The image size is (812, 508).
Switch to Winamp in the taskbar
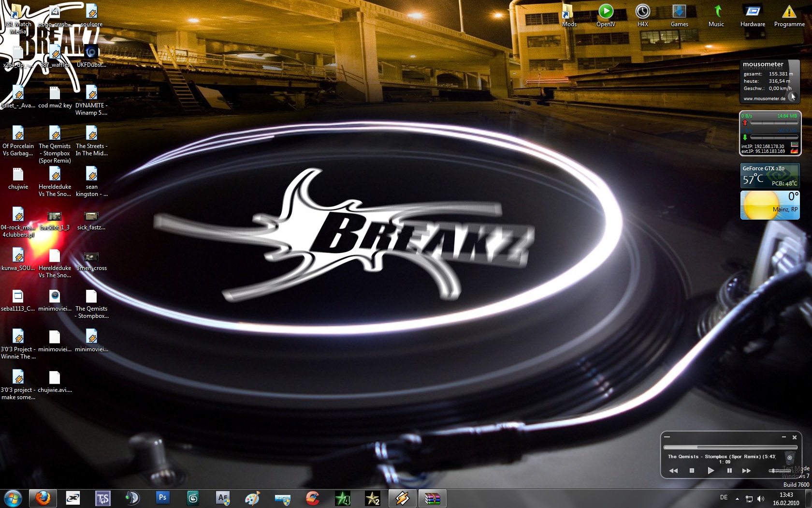click(x=403, y=498)
